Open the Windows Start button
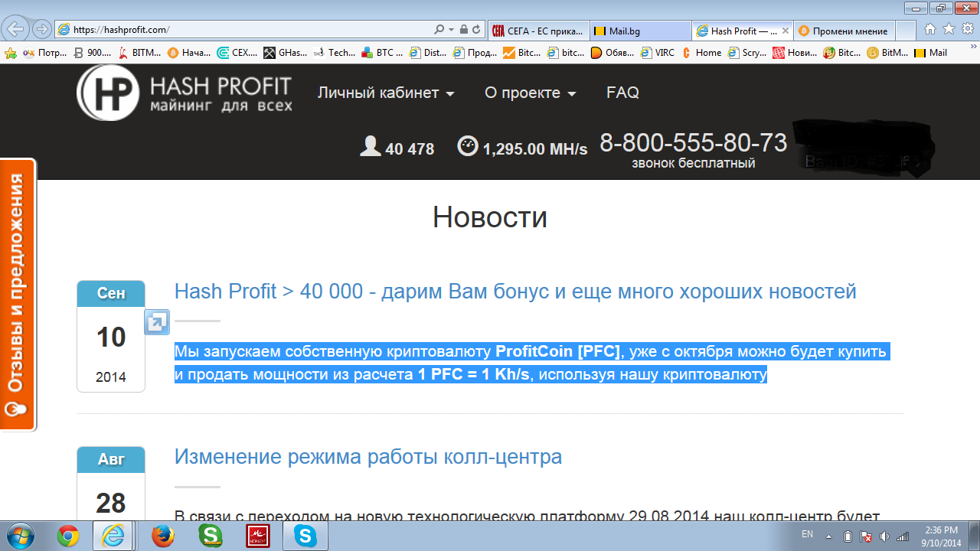The height and width of the screenshot is (551, 980). click(x=19, y=536)
